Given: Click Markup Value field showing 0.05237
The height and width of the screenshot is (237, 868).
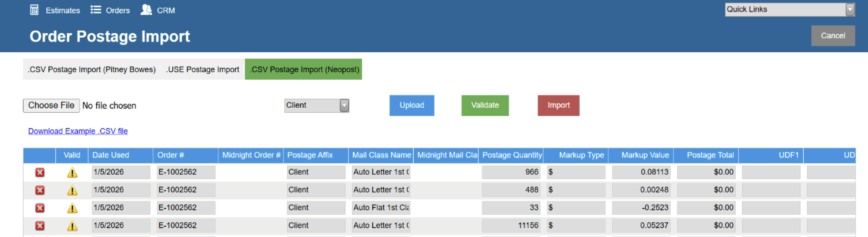Looking at the screenshot, I should [641, 226].
